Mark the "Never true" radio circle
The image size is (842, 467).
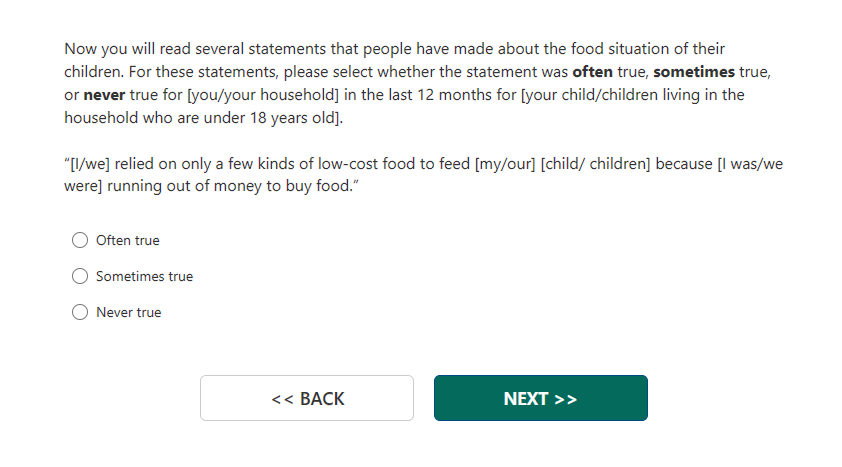(x=80, y=313)
